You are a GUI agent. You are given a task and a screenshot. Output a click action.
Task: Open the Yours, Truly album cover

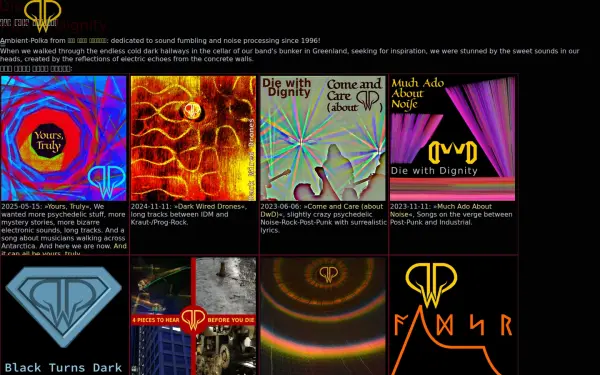[x=64, y=138]
